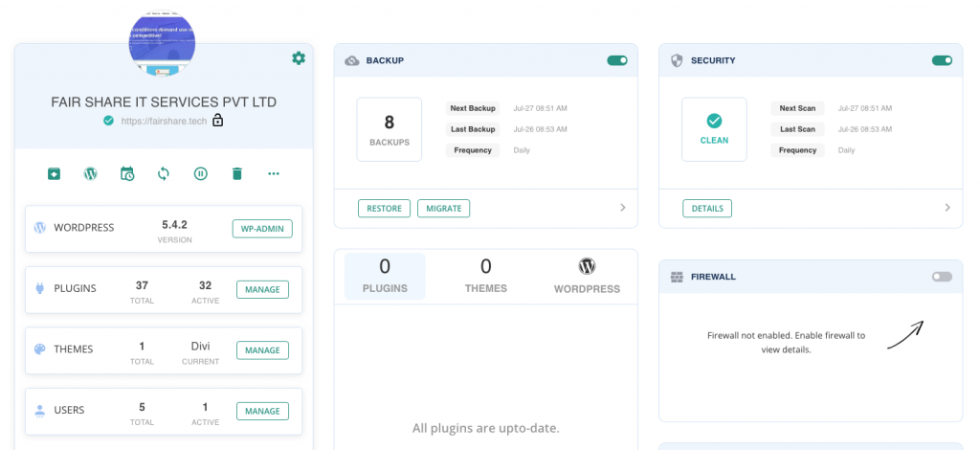Image resolution: width=980 pixels, height=450 pixels.
Task: Click the plug icon in PLUGINS row
Action: click(40, 289)
